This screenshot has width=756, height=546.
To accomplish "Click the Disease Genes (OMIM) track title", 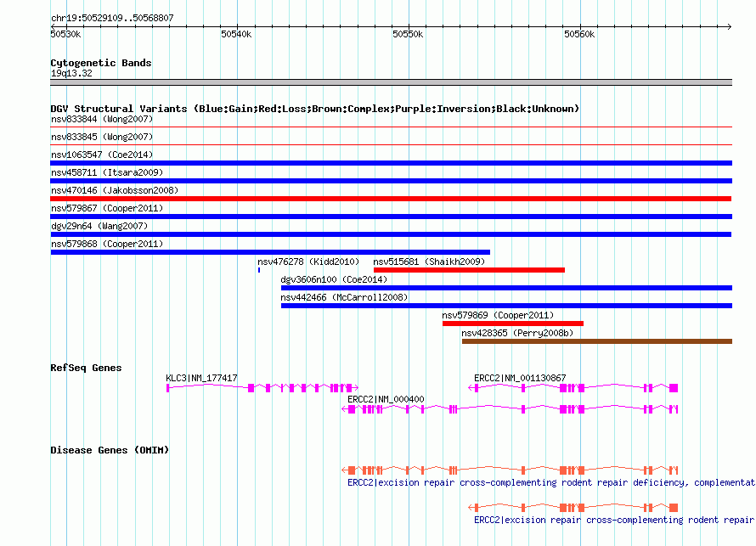I will [x=110, y=450].
